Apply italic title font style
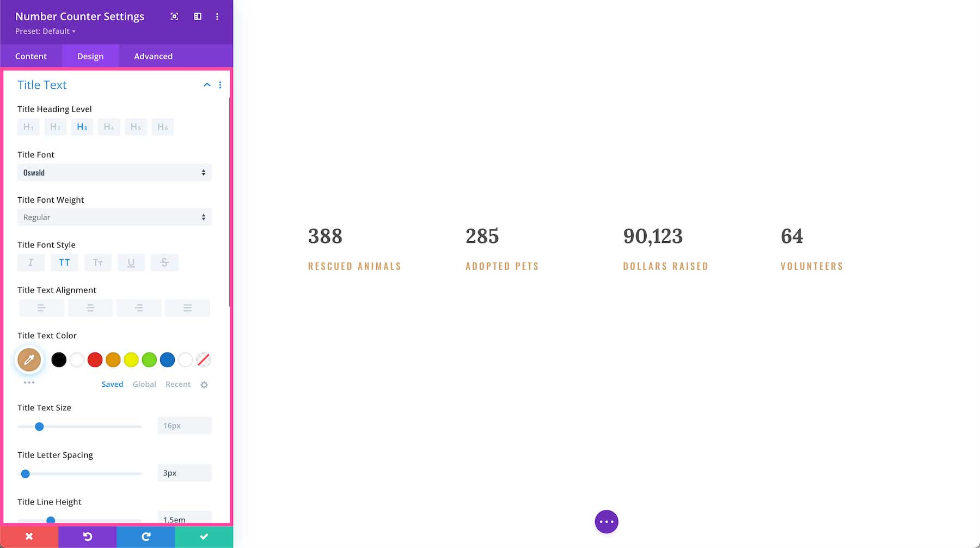The image size is (980, 548). pos(30,262)
